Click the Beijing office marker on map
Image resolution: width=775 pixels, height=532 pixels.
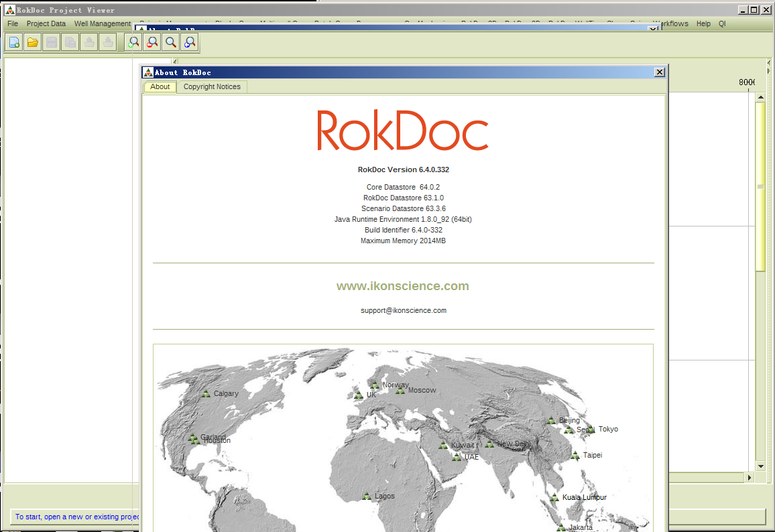pyautogui.click(x=552, y=420)
